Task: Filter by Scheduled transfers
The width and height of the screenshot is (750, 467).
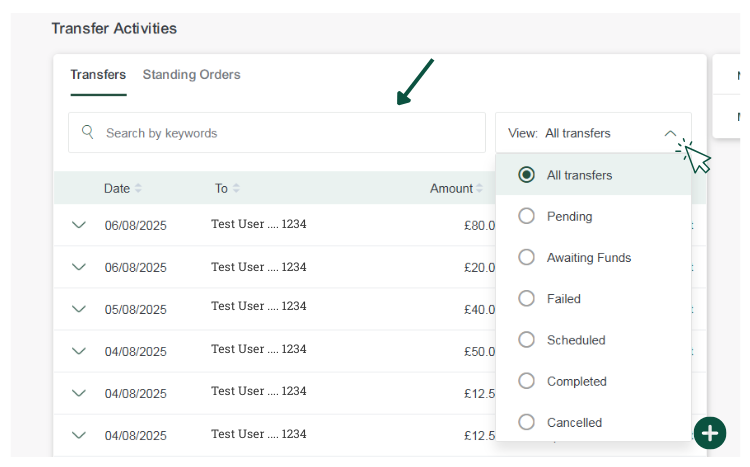Action: 527,340
